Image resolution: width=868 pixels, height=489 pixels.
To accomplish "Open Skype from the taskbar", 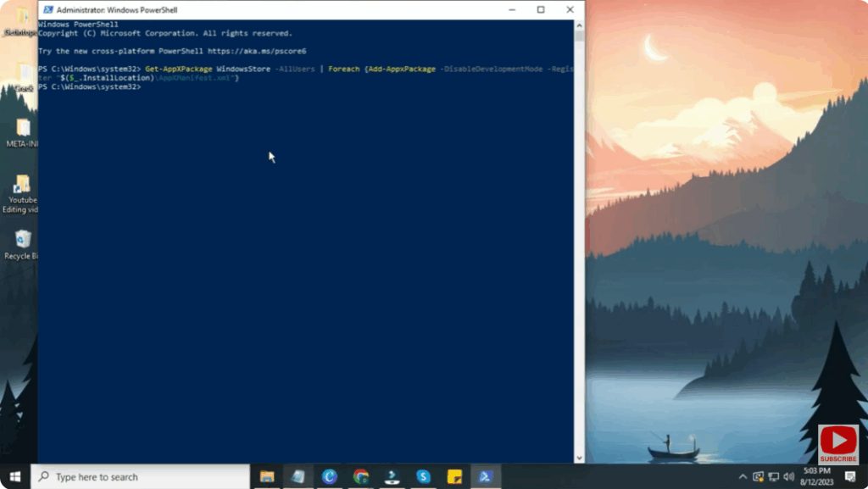I will [x=423, y=476].
